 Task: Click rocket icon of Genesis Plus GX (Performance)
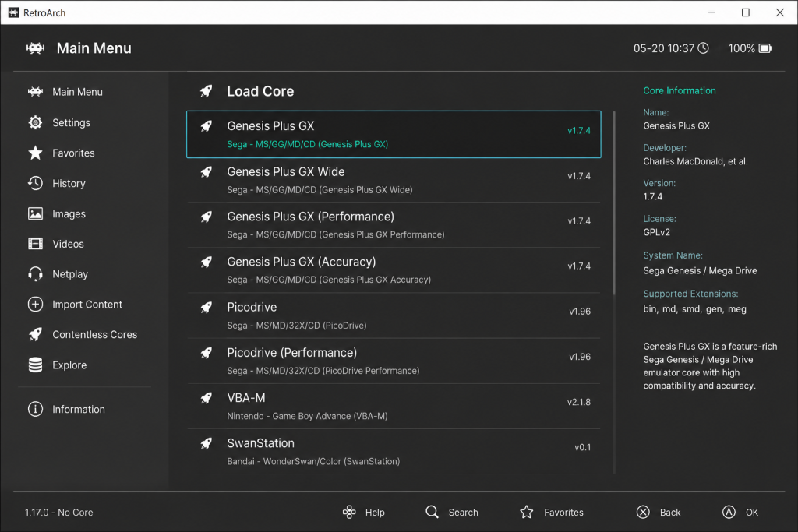coord(206,217)
